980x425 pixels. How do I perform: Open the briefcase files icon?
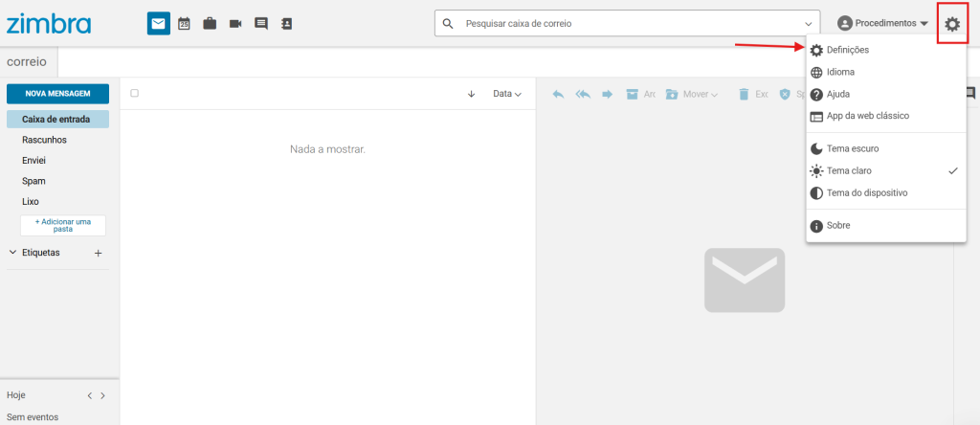pos(210,23)
